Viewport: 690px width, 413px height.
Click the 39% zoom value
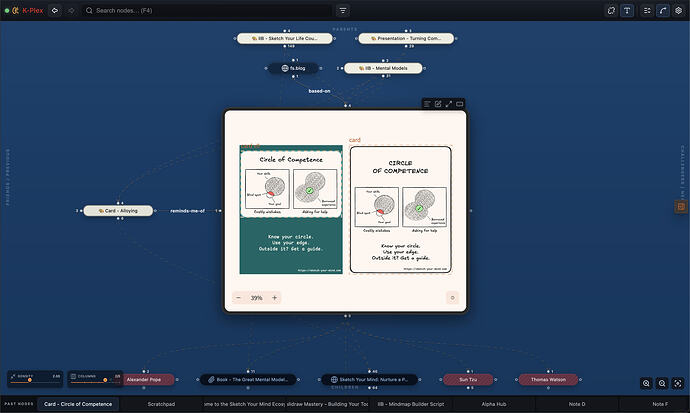[257, 298]
